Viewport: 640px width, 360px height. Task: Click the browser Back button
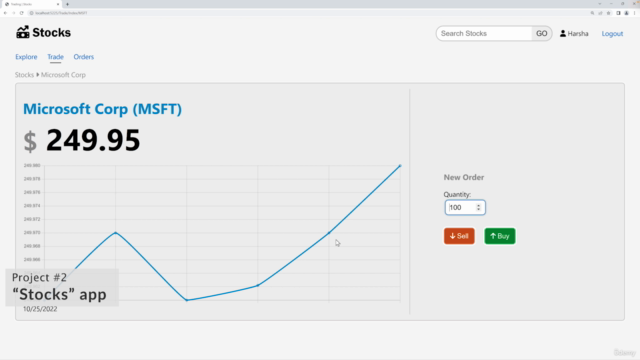point(5,13)
